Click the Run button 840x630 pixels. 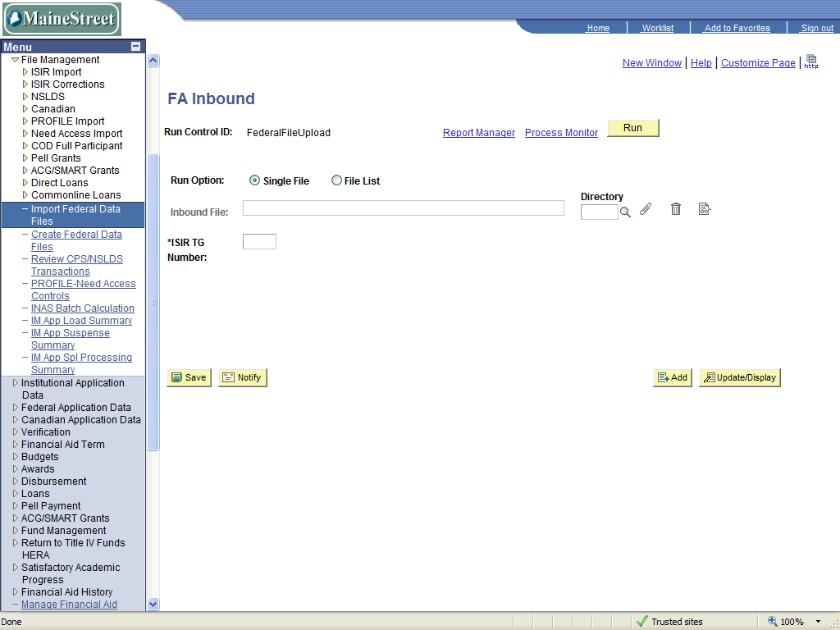point(632,127)
